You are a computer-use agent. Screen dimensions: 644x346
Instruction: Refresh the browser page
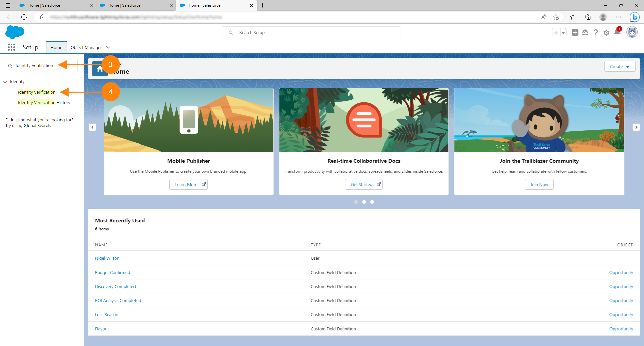tap(24, 17)
